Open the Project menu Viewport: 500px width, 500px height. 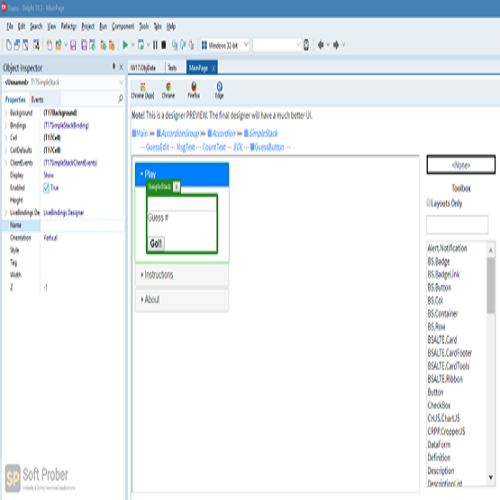pyautogui.click(x=88, y=27)
